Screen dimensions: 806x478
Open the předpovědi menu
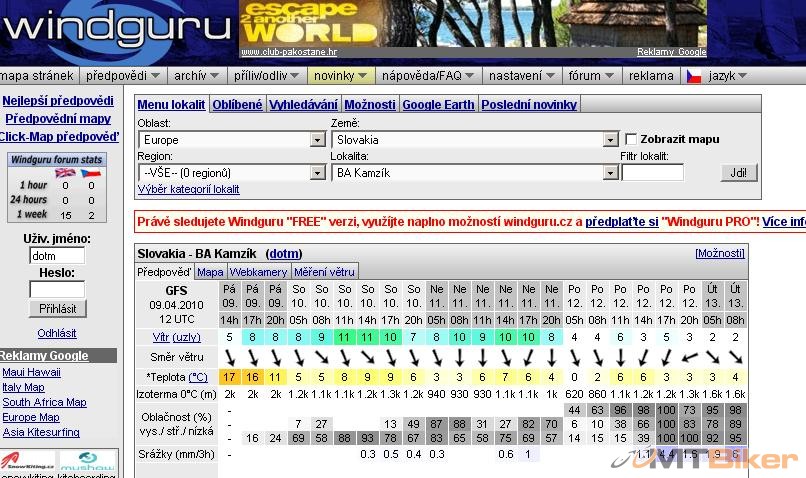point(122,76)
